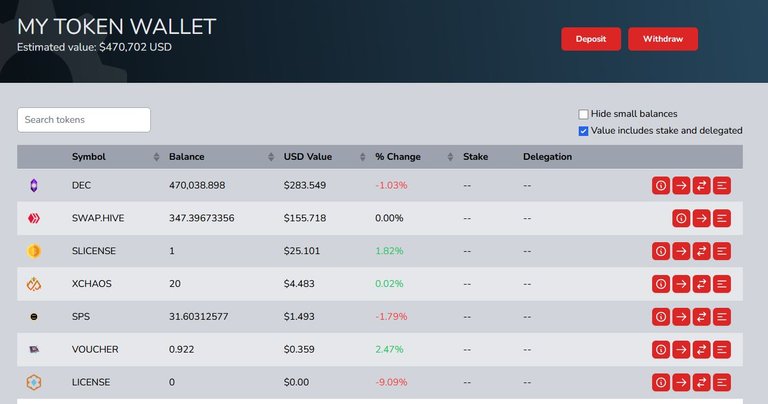Sort table by % Change column arrows
This screenshot has width=768, height=404.
click(x=450, y=157)
